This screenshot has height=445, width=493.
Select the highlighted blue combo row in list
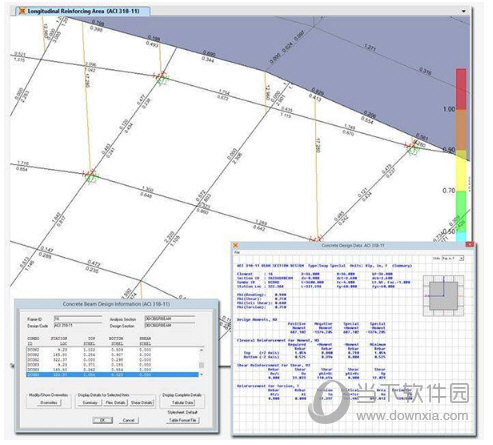coord(112,375)
